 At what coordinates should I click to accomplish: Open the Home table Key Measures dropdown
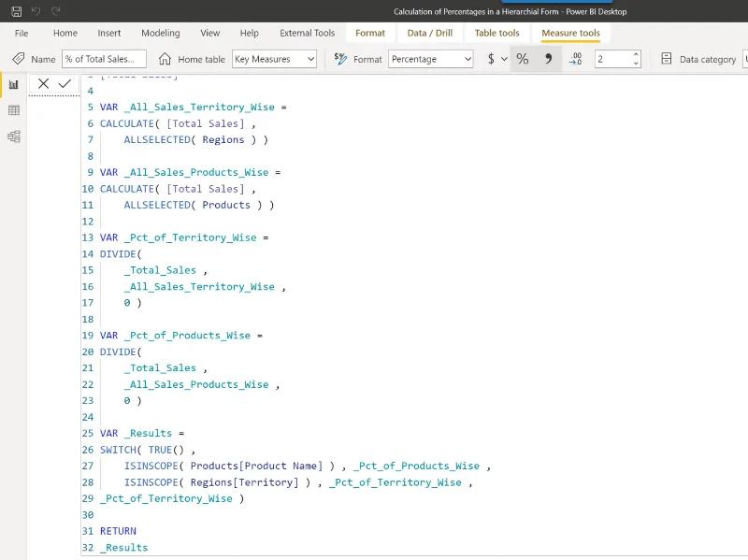pyautogui.click(x=274, y=59)
